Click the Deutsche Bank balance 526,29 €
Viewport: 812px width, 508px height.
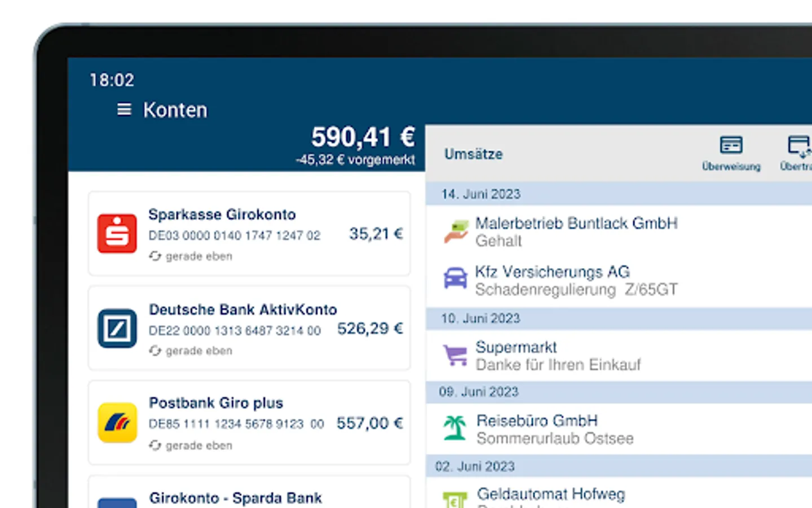click(370, 329)
